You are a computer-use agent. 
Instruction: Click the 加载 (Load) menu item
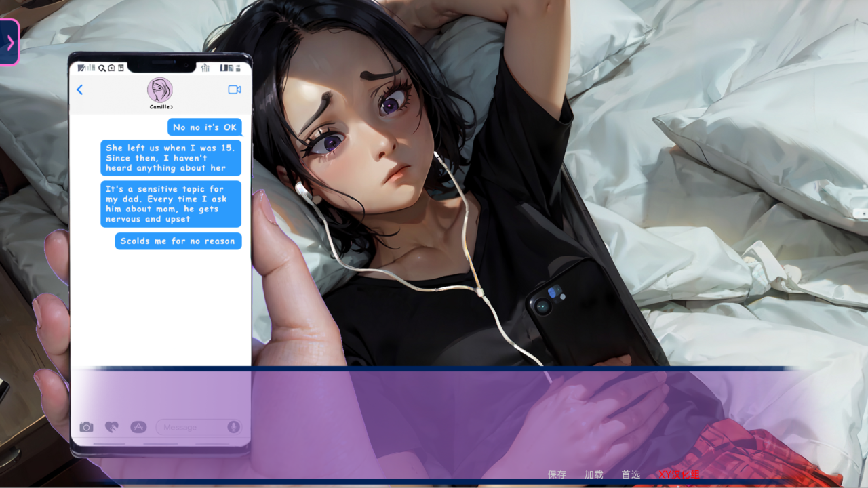pos(593,474)
